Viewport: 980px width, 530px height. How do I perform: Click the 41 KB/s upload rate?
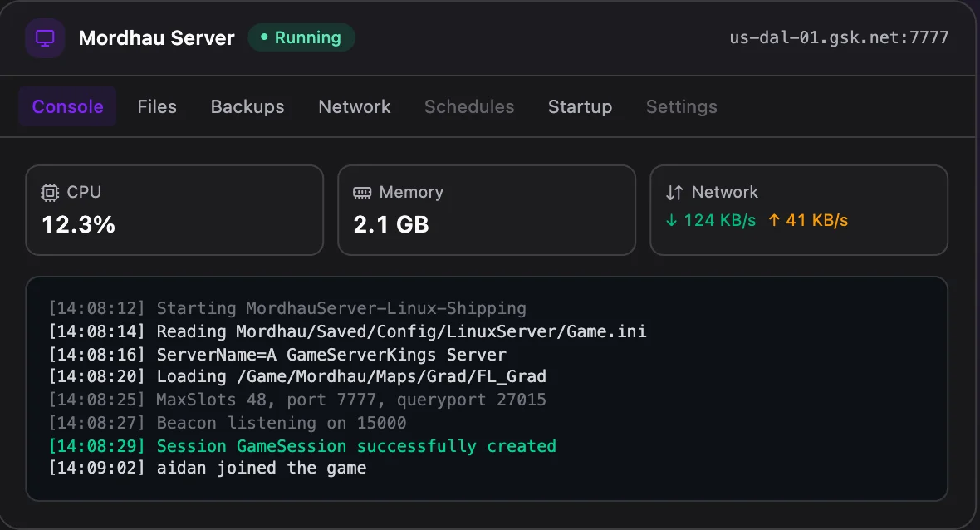click(817, 220)
